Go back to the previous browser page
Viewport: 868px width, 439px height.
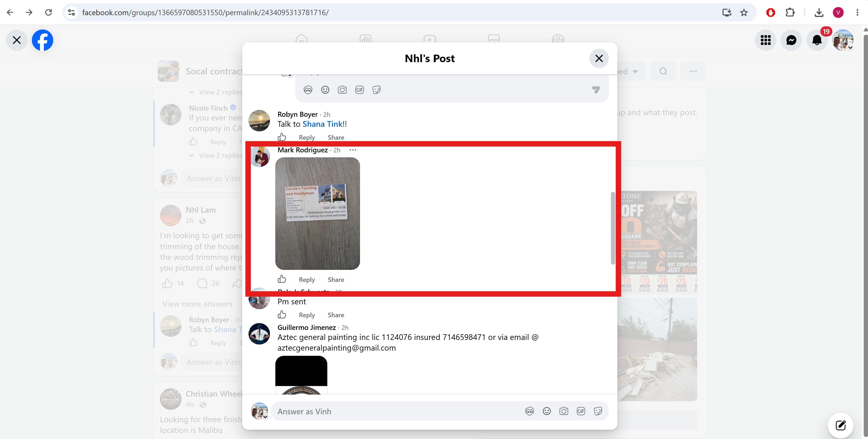(x=10, y=12)
